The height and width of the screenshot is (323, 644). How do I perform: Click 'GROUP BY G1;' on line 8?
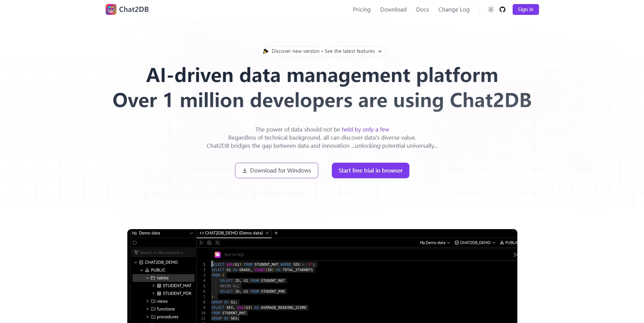coord(224,302)
